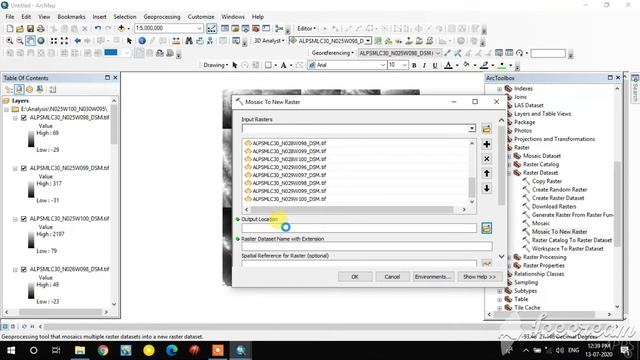Save the map document
Image resolution: width=640 pixels, height=360 pixels.
30,29
